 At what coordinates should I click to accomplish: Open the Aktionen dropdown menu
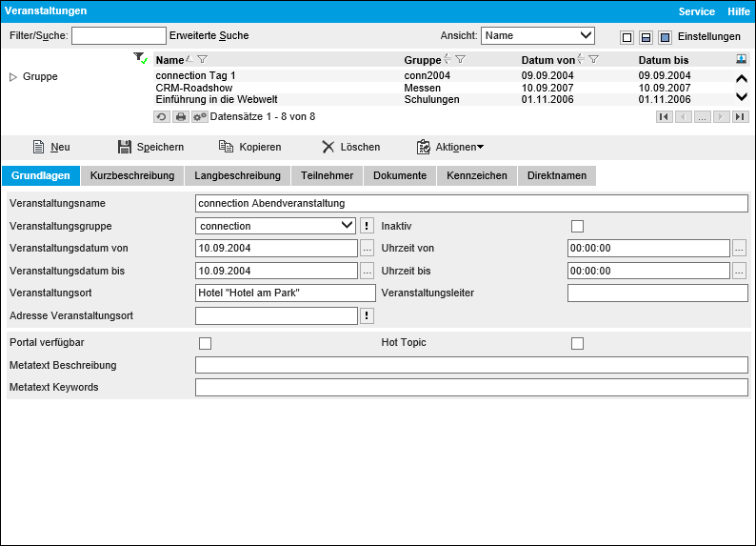click(x=450, y=147)
